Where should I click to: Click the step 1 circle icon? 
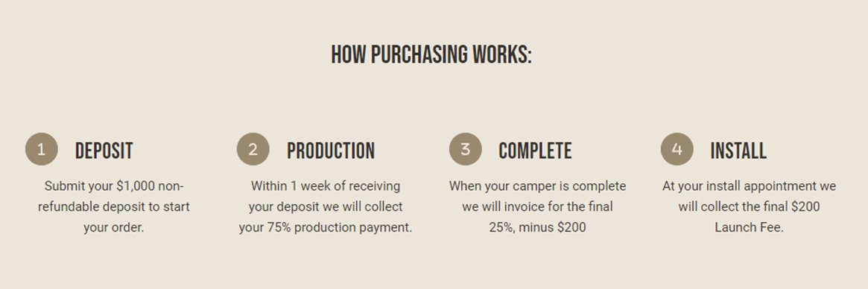coord(42,149)
